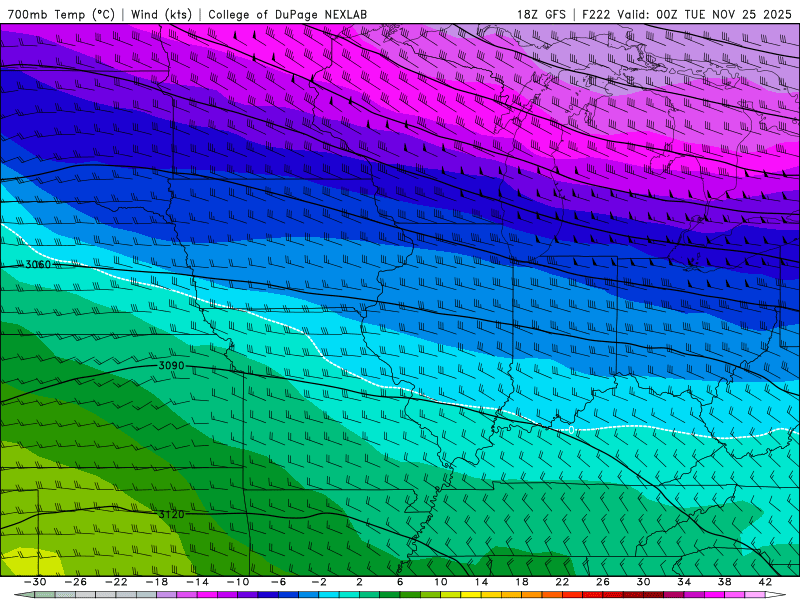Click the "Wind (kts)" header label
The image size is (800, 600).
click(161, 14)
